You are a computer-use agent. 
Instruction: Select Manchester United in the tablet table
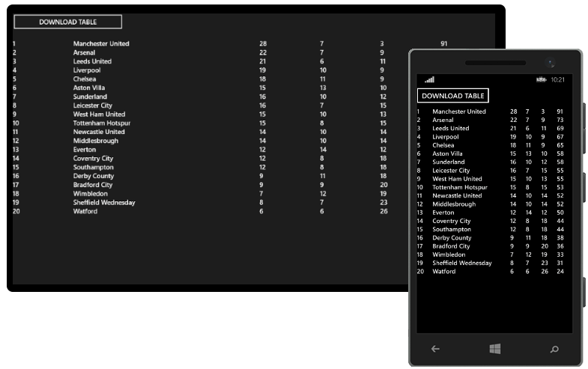(x=101, y=43)
